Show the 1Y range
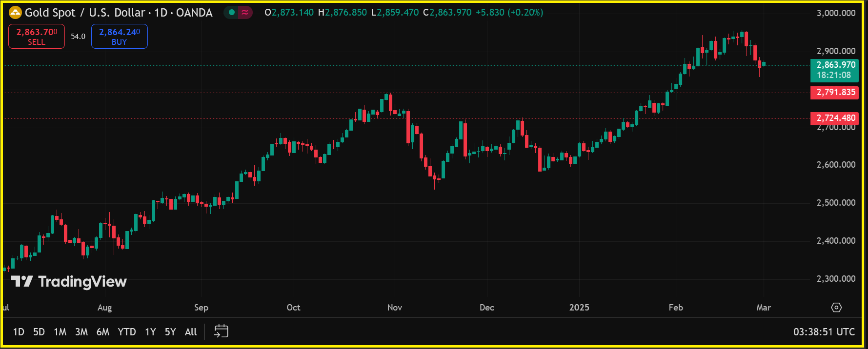868x349 pixels. coord(150,332)
